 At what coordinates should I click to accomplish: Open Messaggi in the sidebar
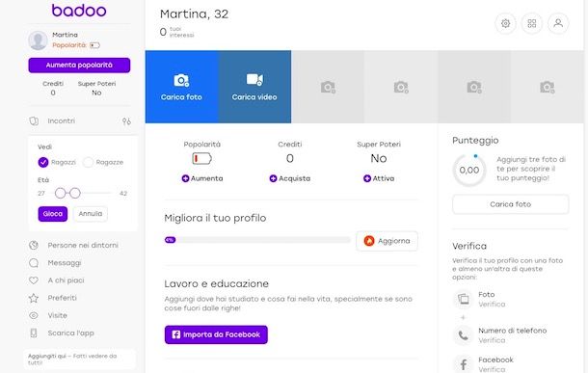click(65, 263)
